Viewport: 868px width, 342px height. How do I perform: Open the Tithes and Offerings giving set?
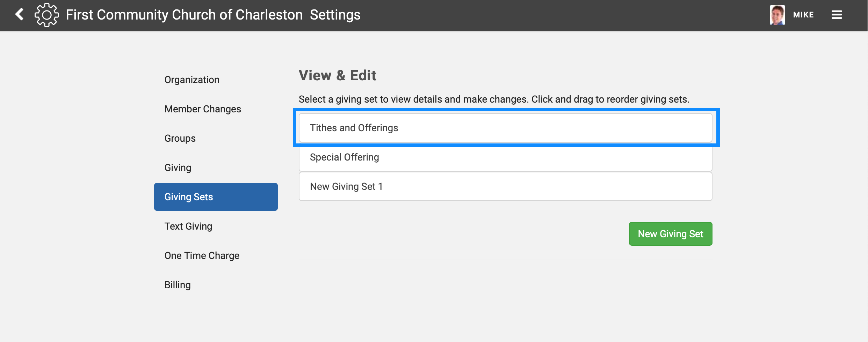click(x=505, y=128)
